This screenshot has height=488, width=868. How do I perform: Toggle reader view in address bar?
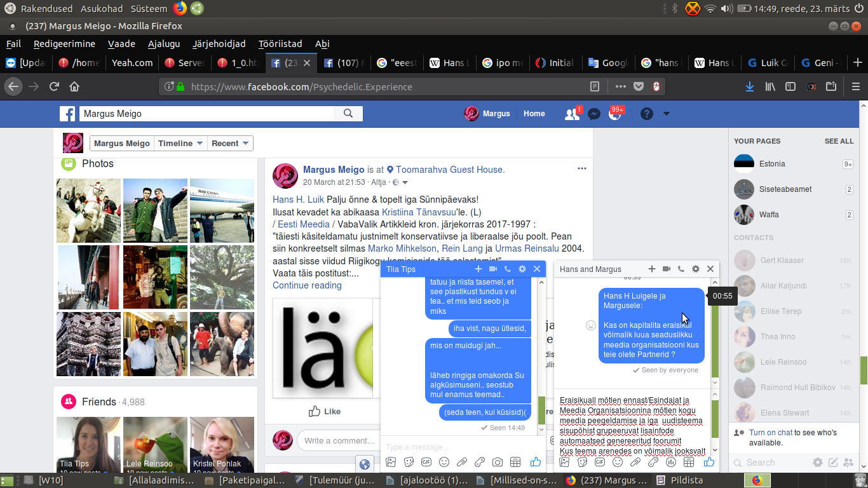pos(594,86)
